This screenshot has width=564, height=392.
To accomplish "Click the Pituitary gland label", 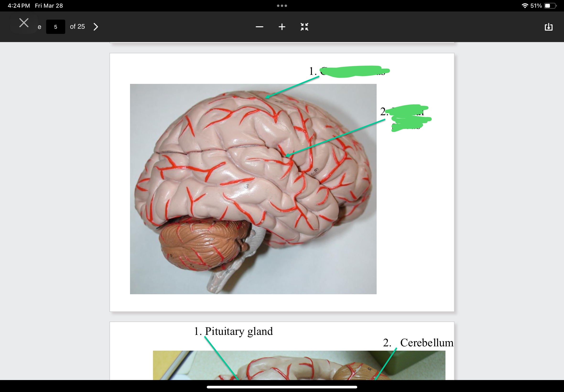I will 239,331.
